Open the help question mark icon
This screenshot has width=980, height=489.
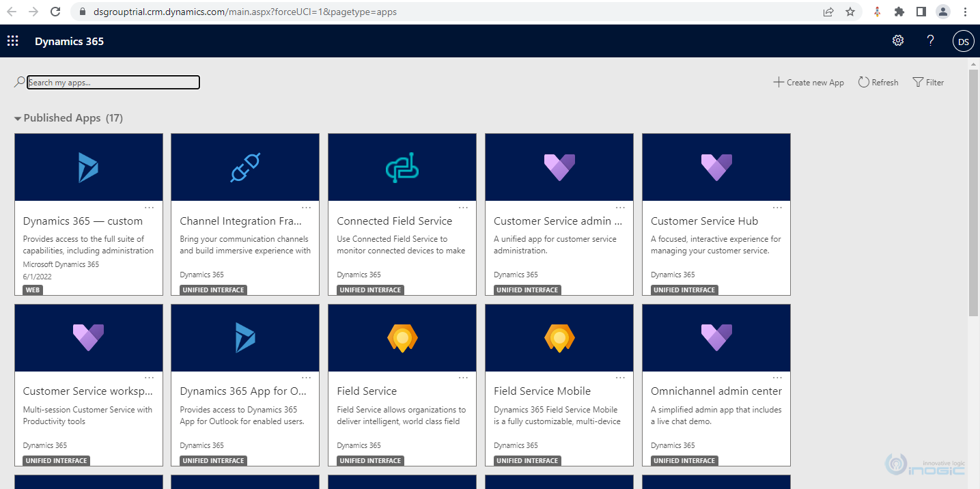pyautogui.click(x=930, y=40)
